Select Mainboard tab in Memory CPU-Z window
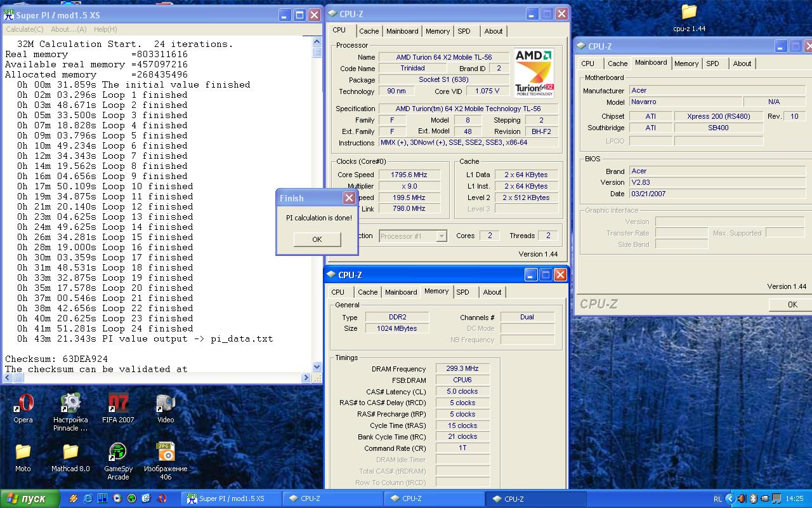The width and height of the screenshot is (812, 508). point(401,292)
